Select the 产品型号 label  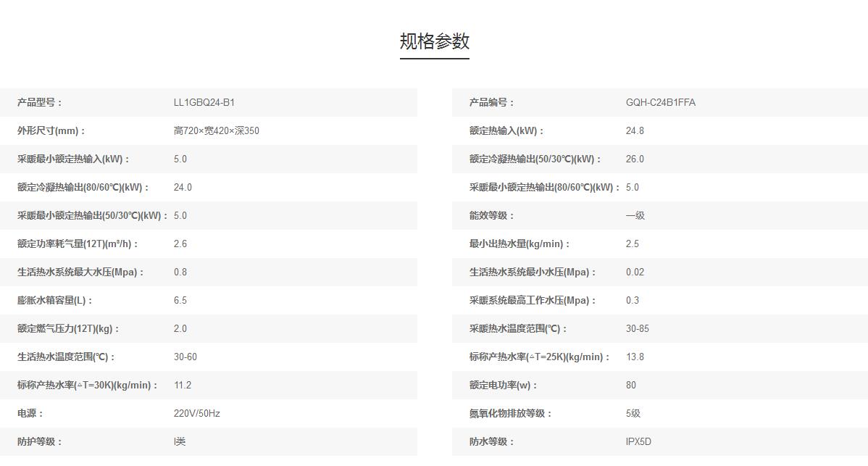click(40, 102)
